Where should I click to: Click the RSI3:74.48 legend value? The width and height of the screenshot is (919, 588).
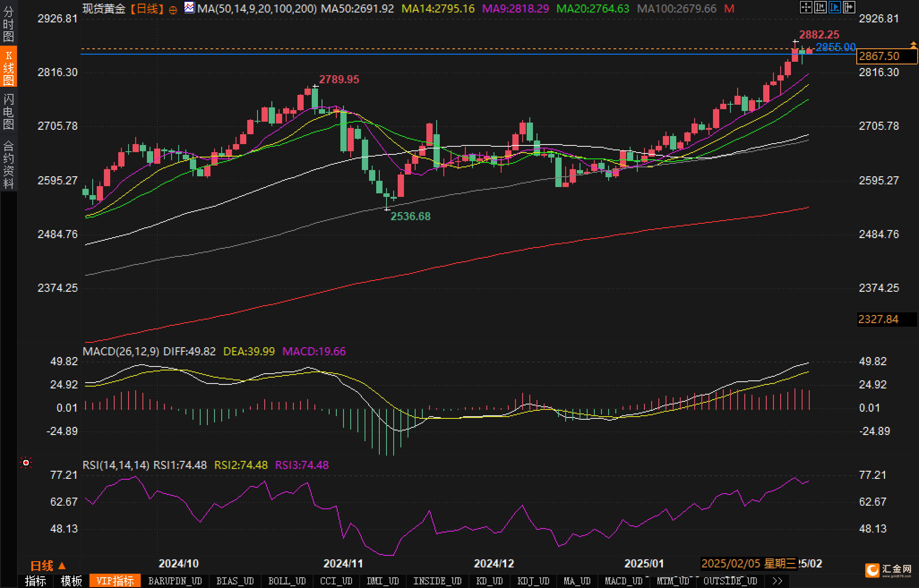302,465
